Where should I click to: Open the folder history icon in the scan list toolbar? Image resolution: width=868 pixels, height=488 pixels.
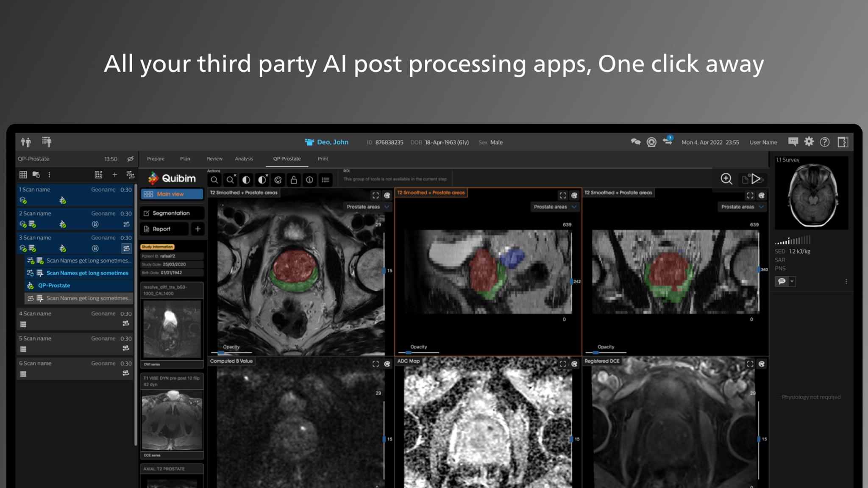pyautogui.click(x=36, y=175)
